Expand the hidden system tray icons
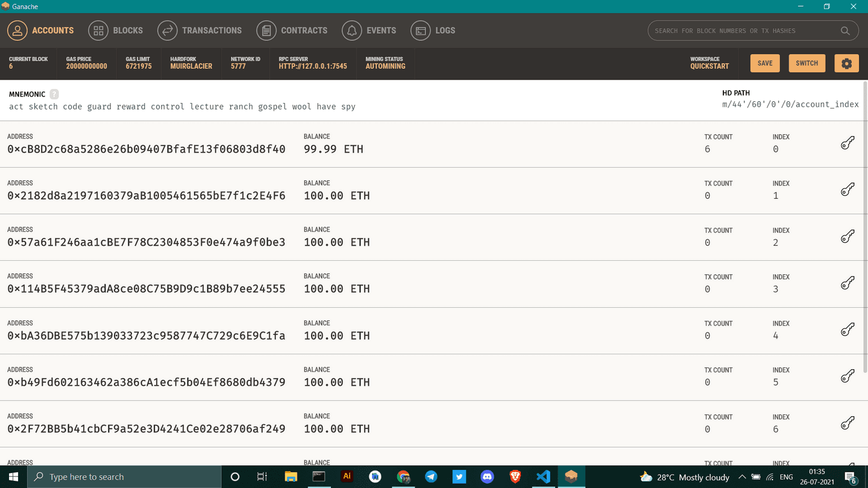This screenshot has height=488, width=868. point(742,477)
